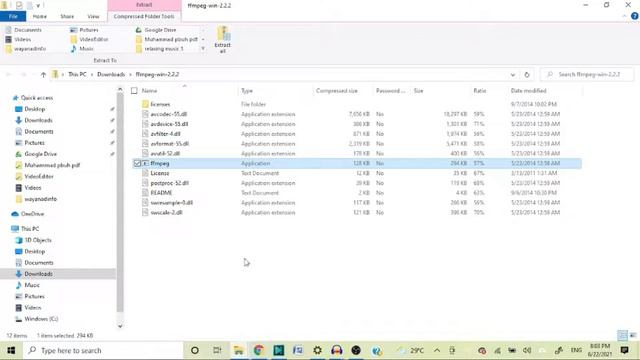Open the File tab
The image size is (640, 360).
tap(13, 16)
